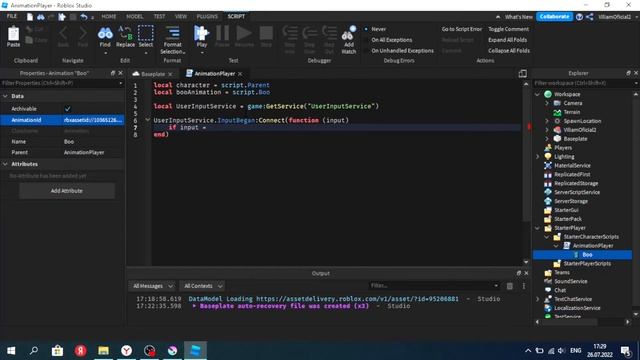
Task: Open taskbar search magnifier
Action: (34, 350)
